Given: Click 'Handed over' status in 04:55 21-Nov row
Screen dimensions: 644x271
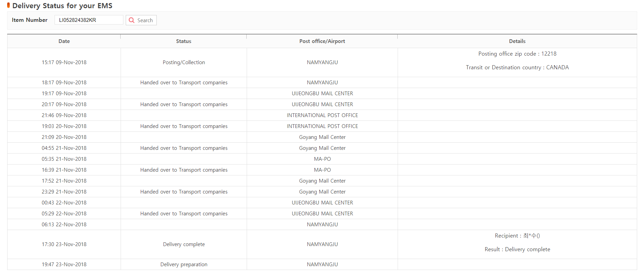Looking at the screenshot, I should [184, 148].
